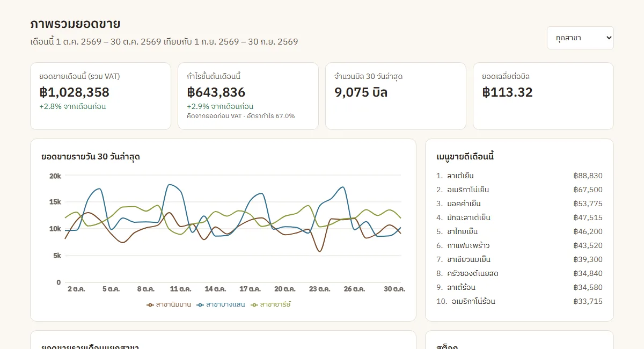
Task: Click the gross profit value ฿643,836
Action: pyautogui.click(x=216, y=92)
